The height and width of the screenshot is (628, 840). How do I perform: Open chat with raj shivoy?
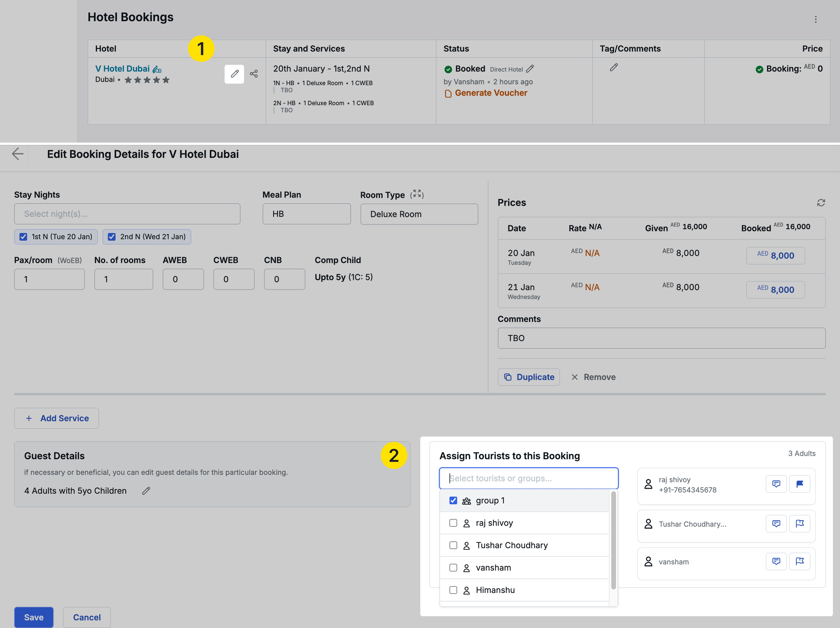[776, 484]
